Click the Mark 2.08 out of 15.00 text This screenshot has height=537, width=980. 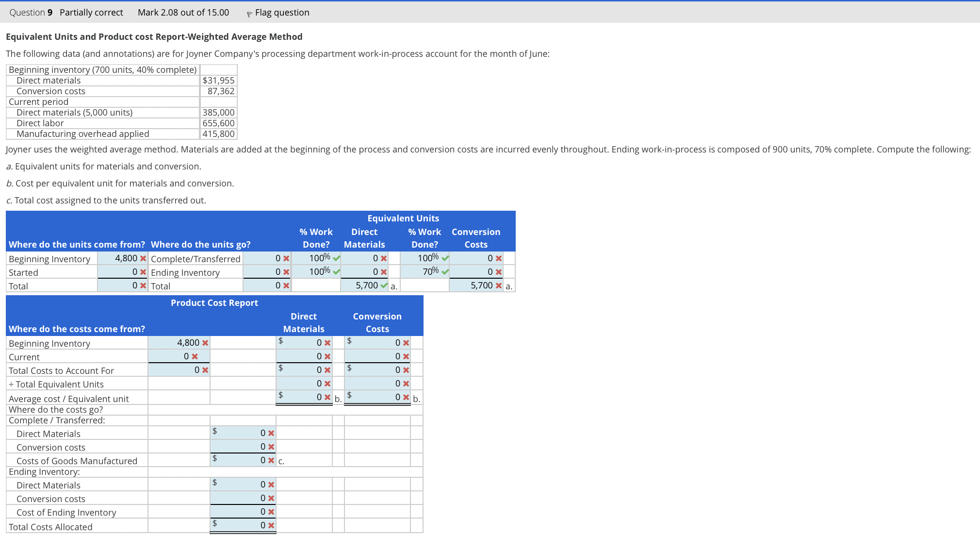183,13
